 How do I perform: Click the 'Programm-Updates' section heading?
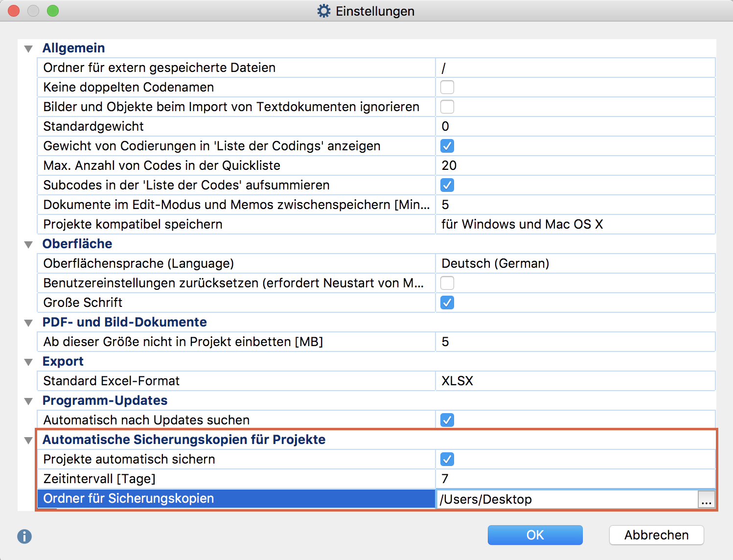105,400
